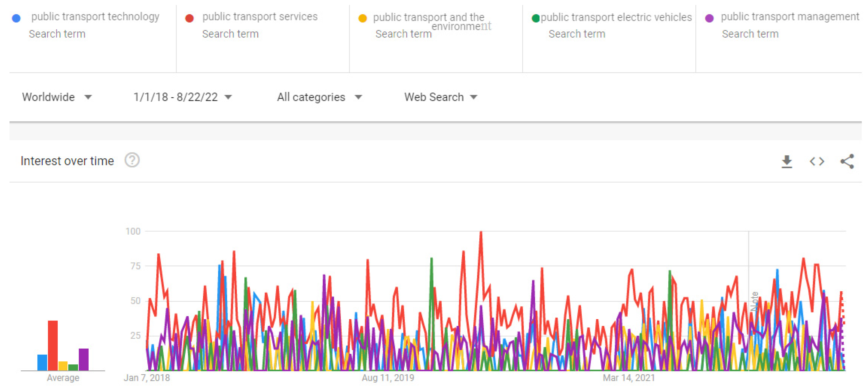Viewport: 868px width, 387px height.
Task: Open the Worldwide region dropdown
Action: pos(57,97)
